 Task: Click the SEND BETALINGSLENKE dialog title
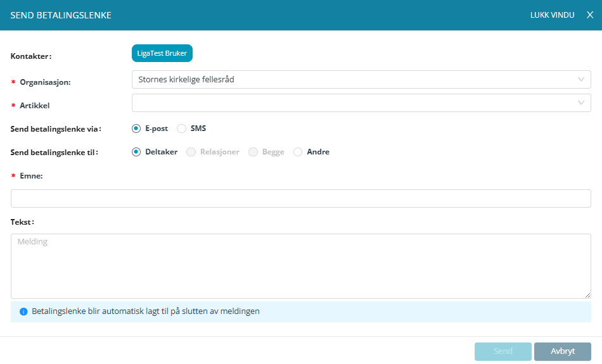coord(61,15)
